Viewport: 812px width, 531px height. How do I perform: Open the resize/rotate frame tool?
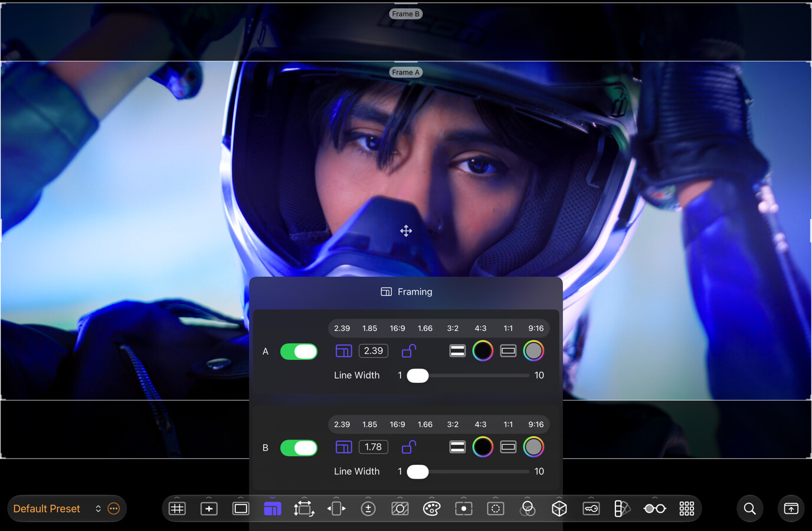click(304, 509)
